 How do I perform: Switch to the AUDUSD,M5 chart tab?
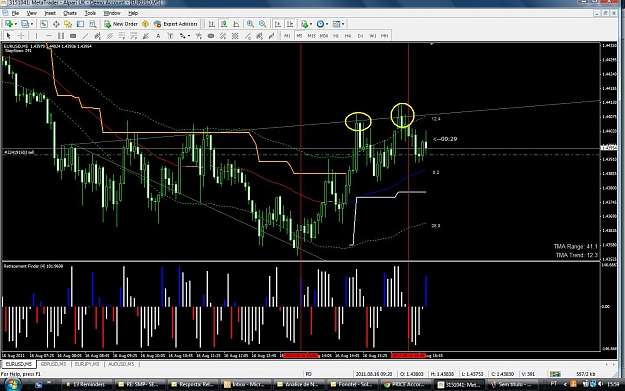pyautogui.click(x=121, y=364)
